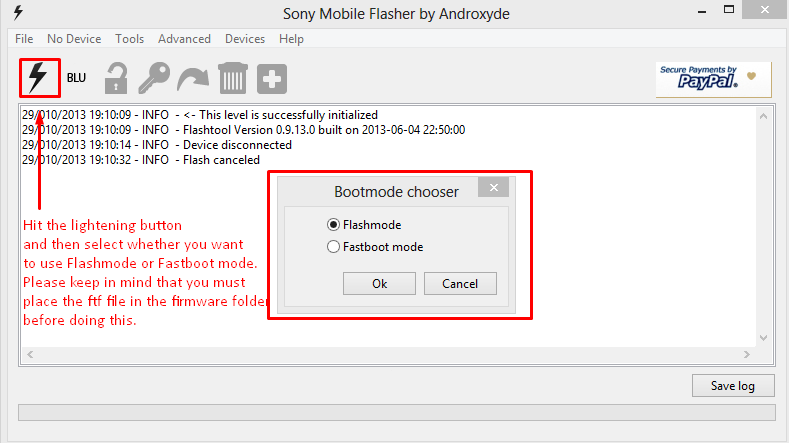789x443 pixels.
Task: Open the Tools menu
Action: point(129,39)
